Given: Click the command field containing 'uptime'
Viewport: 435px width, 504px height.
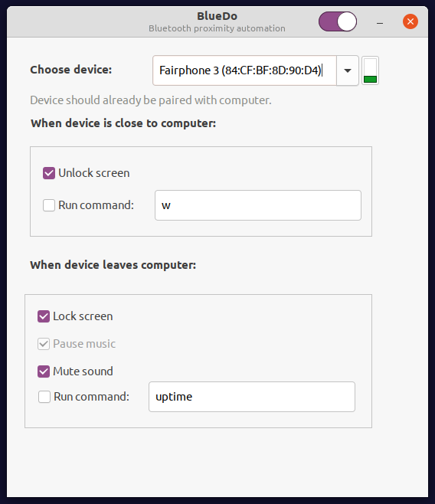Looking at the screenshot, I should (252, 397).
